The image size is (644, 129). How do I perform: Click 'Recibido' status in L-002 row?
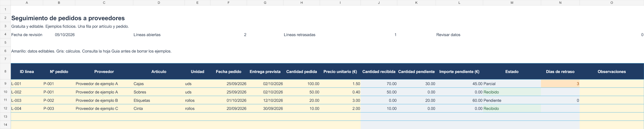(512, 92)
